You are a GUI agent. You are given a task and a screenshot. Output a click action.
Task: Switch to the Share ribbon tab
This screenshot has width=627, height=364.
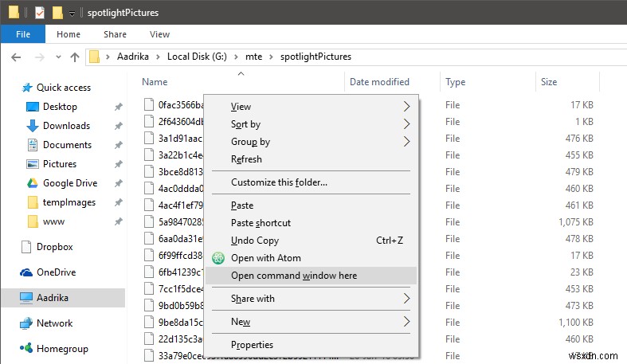pyautogui.click(x=115, y=34)
